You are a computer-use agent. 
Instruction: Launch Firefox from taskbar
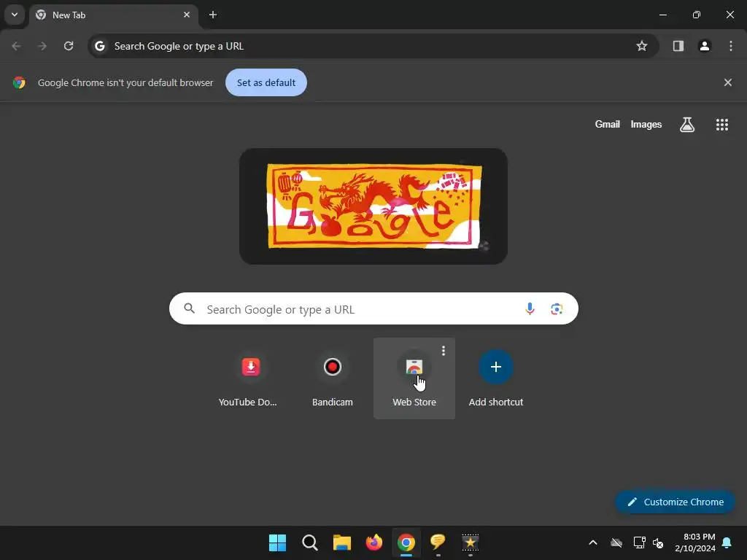click(x=374, y=542)
